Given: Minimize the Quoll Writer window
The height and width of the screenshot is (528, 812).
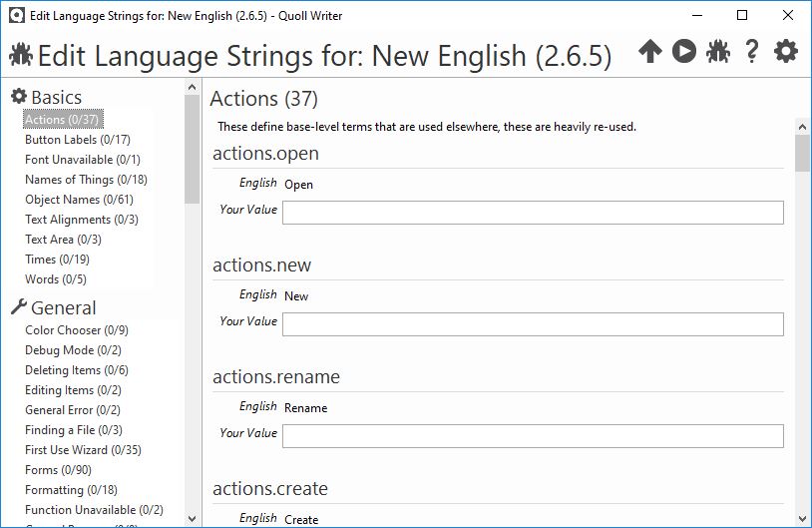Looking at the screenshot, I should coord(697,16).
